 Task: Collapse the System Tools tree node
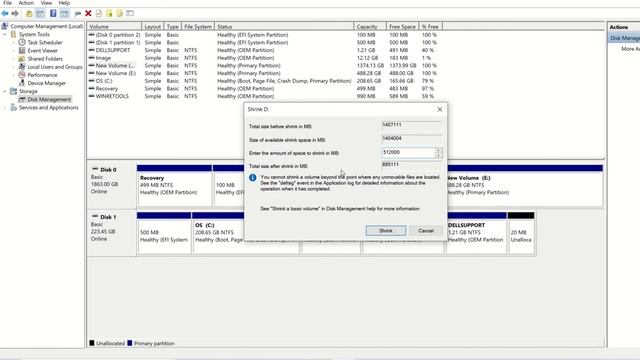click(x=5, y=35)
